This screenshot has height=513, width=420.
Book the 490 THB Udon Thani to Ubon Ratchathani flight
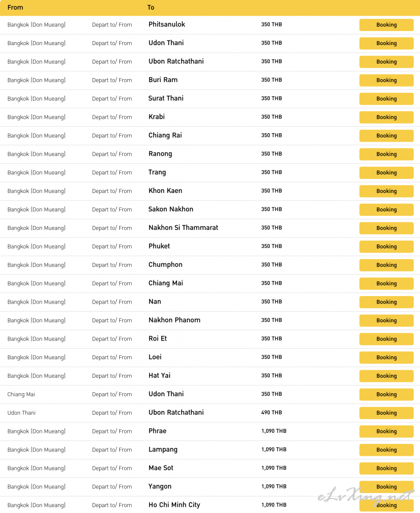[x=386, y=413]
